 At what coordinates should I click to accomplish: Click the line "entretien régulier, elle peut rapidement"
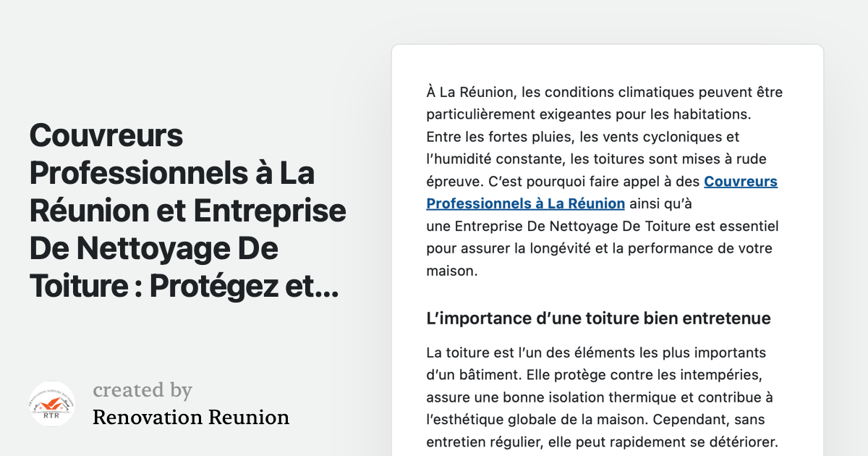pos(601,442)
